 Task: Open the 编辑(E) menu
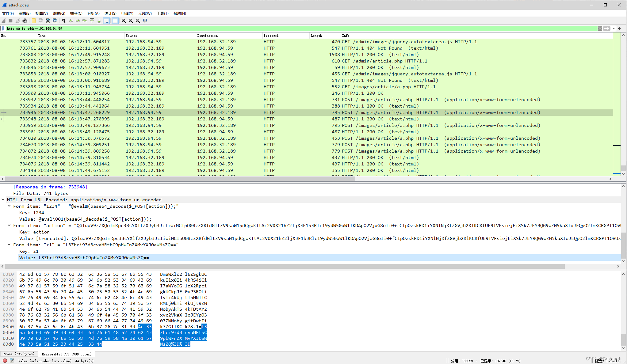click(x=25, y=13)
